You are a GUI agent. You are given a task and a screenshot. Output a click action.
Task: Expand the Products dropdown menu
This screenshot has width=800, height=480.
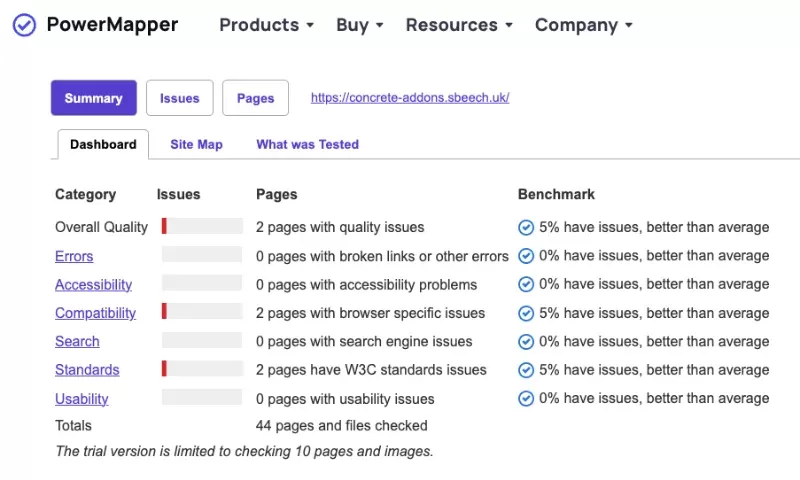click(266, 25)
